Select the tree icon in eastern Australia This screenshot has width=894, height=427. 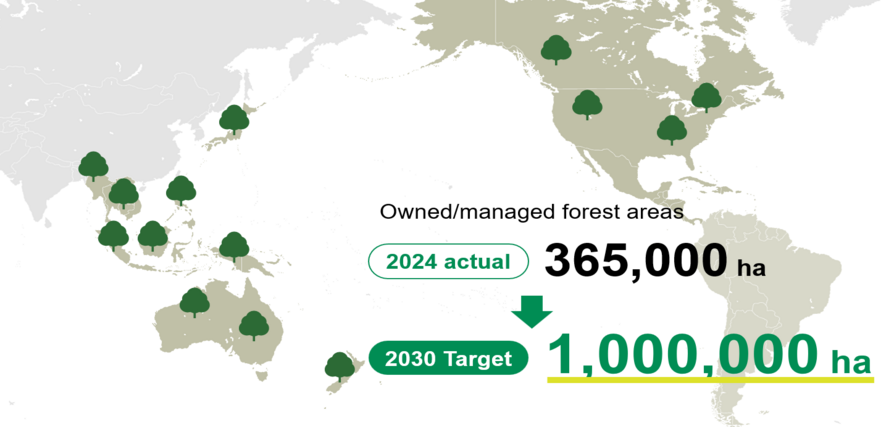pos(254,325)
